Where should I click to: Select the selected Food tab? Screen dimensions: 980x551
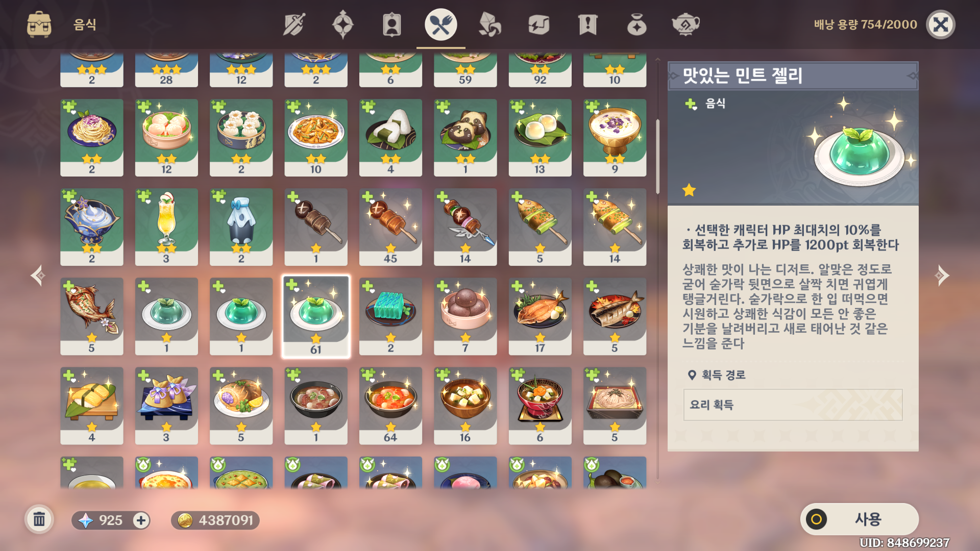(x=440, y=24)
